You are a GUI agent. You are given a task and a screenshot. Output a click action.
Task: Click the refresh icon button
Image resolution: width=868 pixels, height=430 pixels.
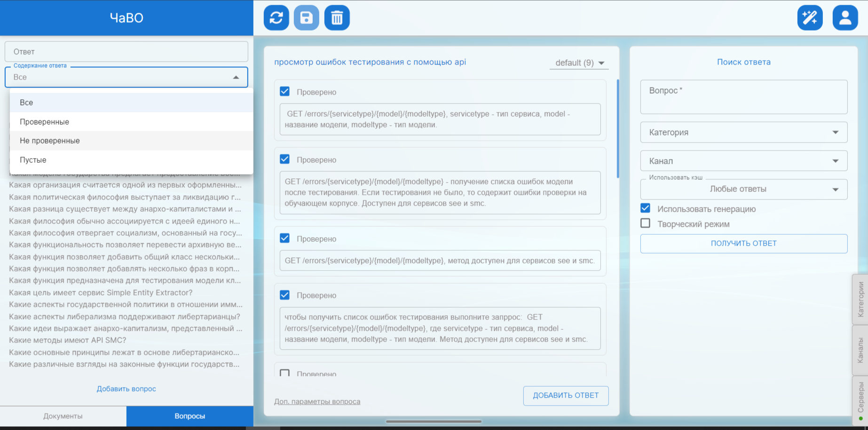[x=276, y=18]
